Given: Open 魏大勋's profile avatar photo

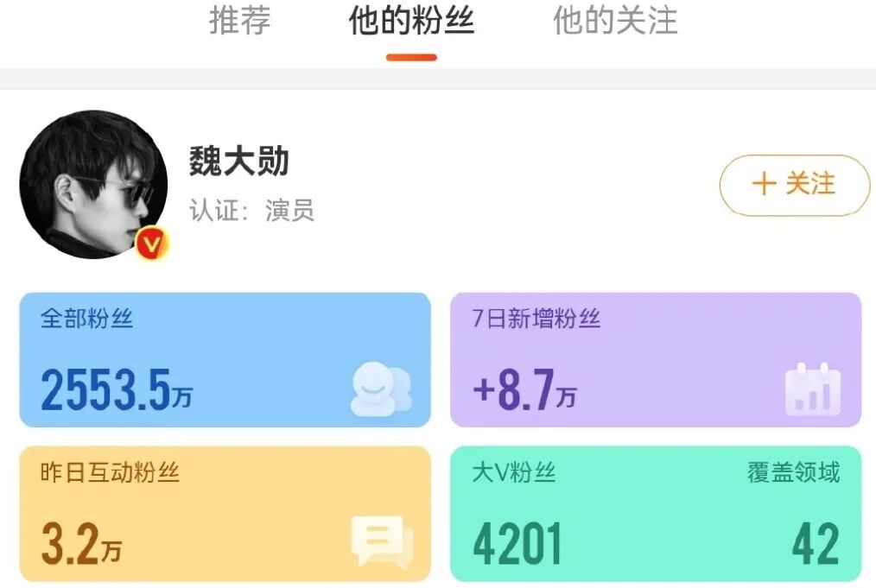Looking at the screenshot, I should pos(93,184).
